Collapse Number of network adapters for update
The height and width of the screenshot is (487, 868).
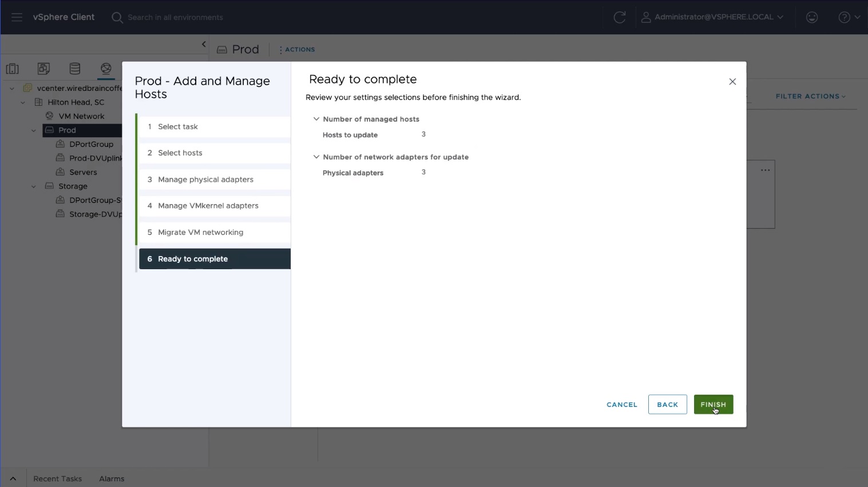pos(316,157)
